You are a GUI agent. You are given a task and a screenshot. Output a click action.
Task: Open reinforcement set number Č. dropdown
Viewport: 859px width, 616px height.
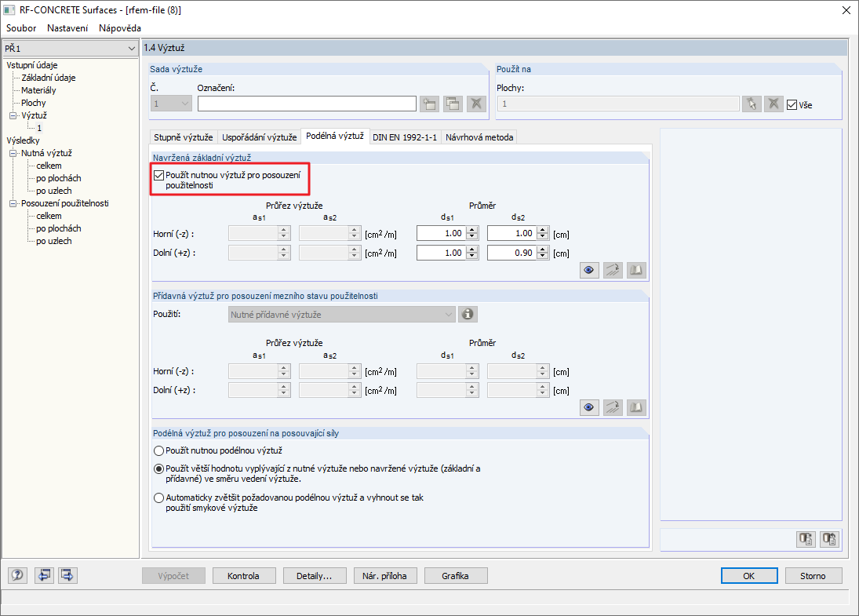[x=171, y=104]
